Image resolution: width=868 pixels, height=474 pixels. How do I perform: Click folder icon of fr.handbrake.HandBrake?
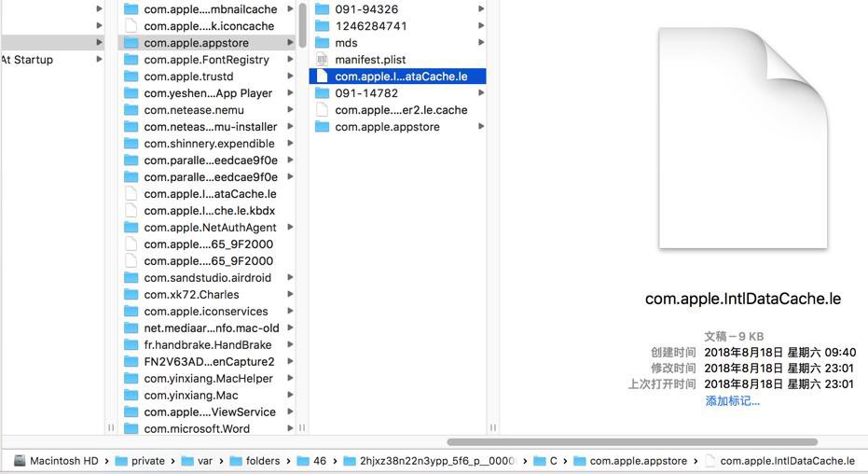tap(131, 344)
